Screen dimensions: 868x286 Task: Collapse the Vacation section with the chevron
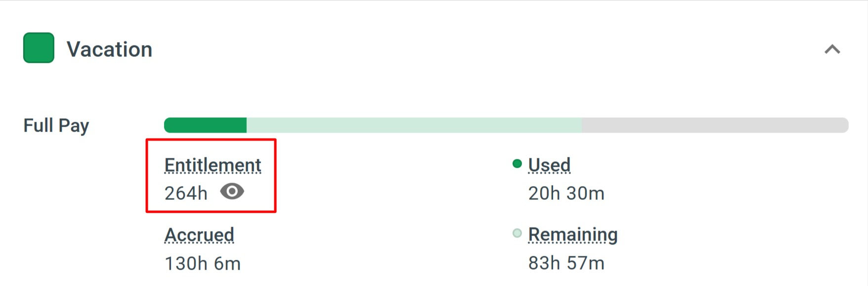click(x=832, y=49)
